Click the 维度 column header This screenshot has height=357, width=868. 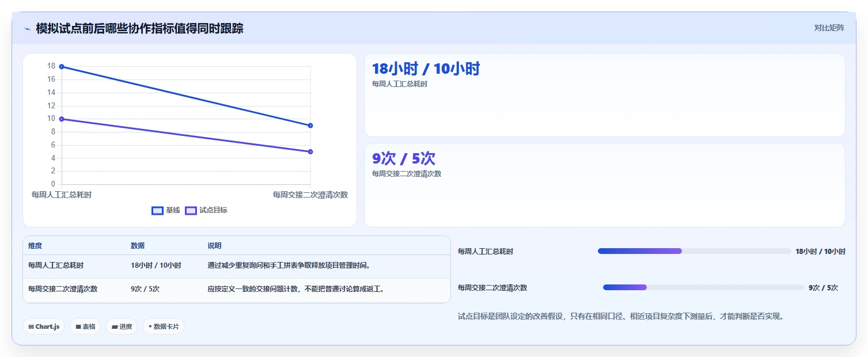point(35,246)
